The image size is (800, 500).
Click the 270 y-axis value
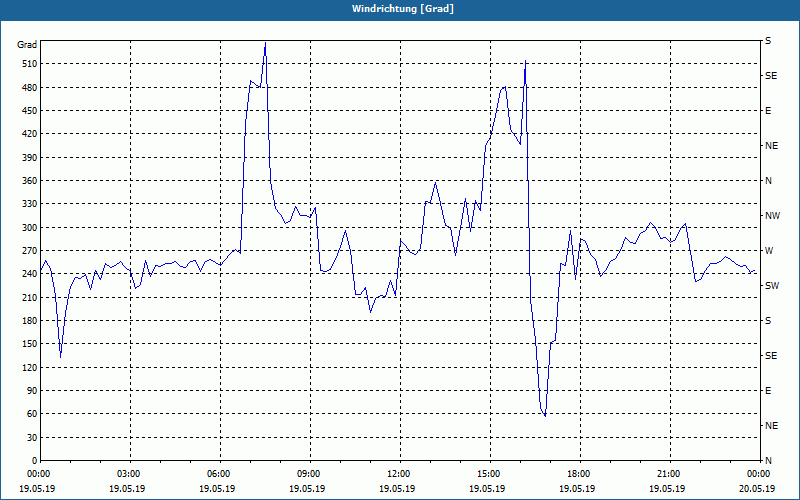click(30, 251)
